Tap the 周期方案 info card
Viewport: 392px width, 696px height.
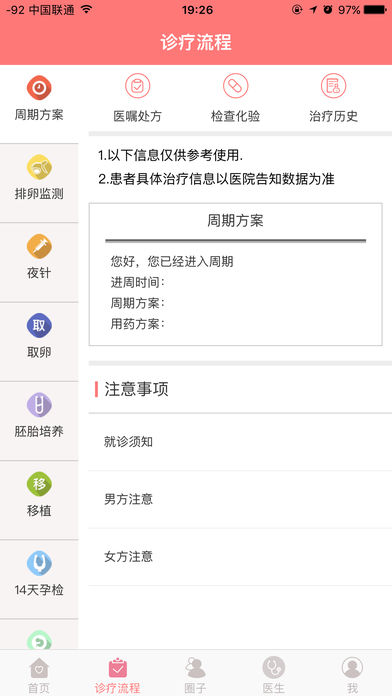click(x=235, y=274)
